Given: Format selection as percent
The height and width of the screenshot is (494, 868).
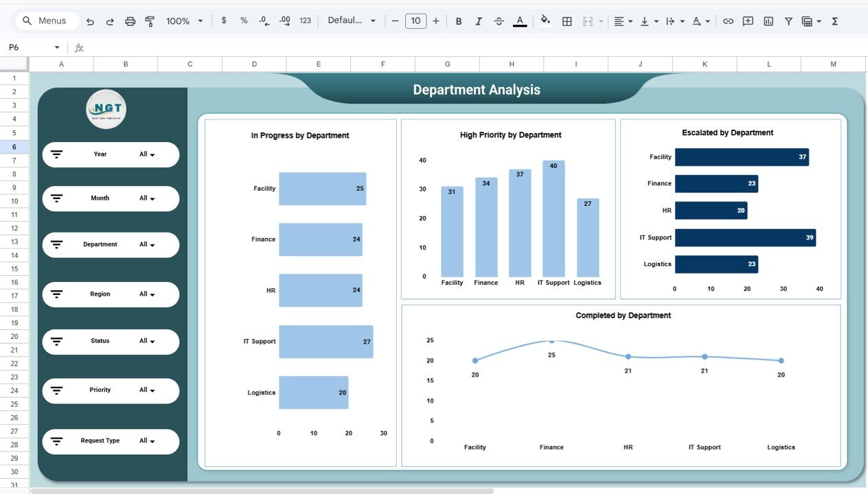Looking at the screenshot, I should [243, 21].
